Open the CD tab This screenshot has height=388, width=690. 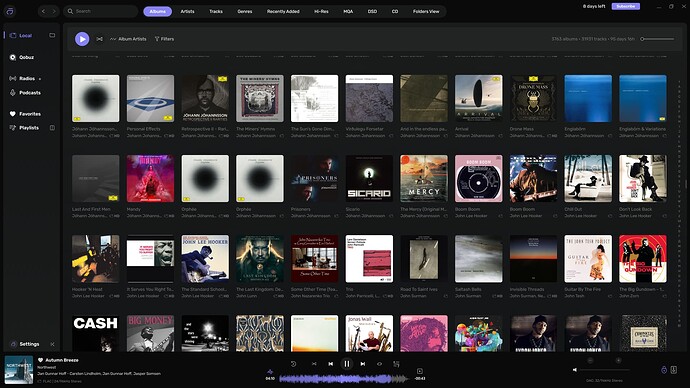395,11
